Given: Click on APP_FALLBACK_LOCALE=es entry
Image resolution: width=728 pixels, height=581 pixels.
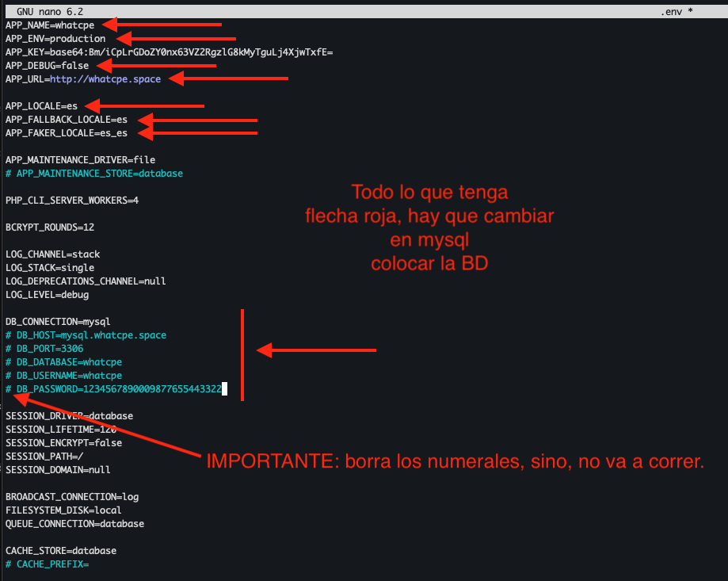Looking at the screenshot, I should coord(66,120).
